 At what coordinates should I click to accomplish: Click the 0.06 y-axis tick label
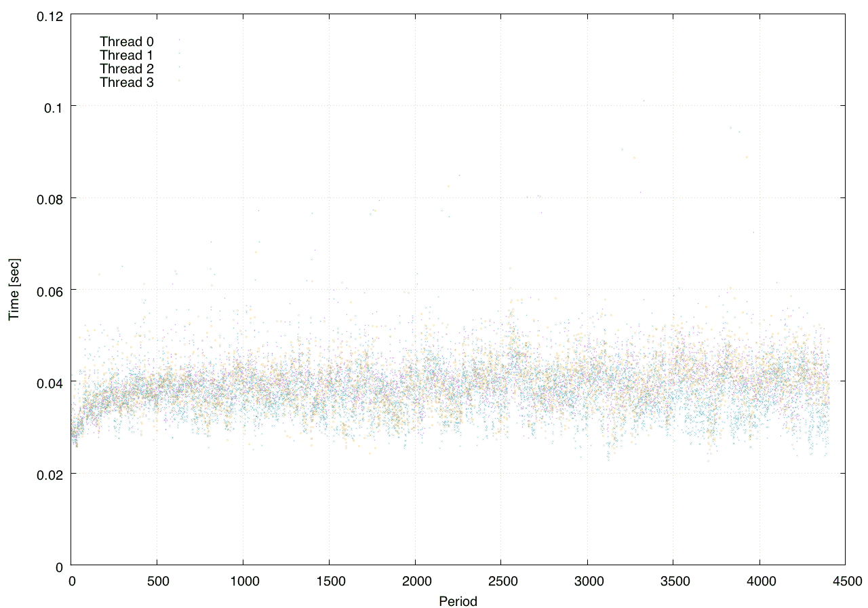tap(50, 290)
